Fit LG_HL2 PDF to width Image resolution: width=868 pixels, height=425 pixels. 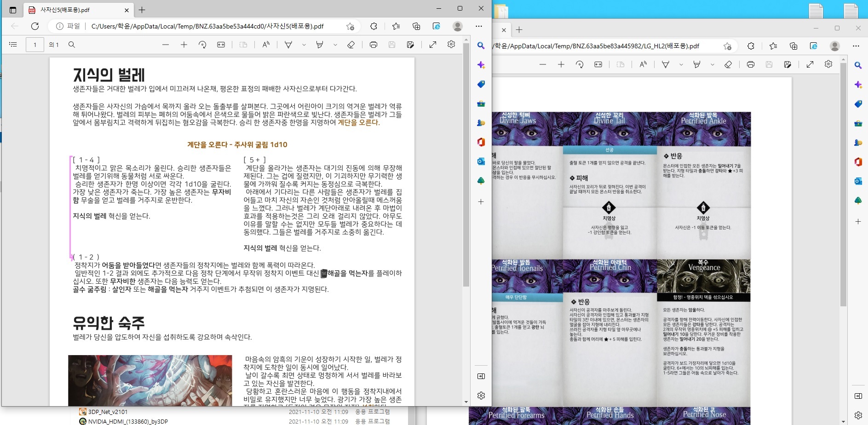tap(598, 64)
